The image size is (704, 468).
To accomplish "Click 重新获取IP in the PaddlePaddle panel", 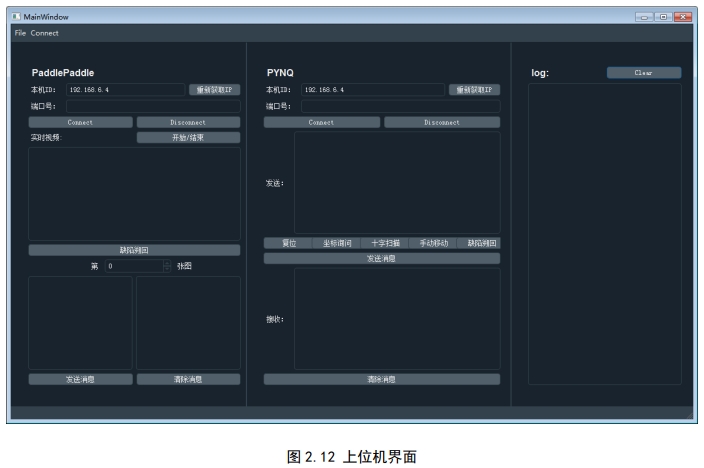I will pos(214,90).
